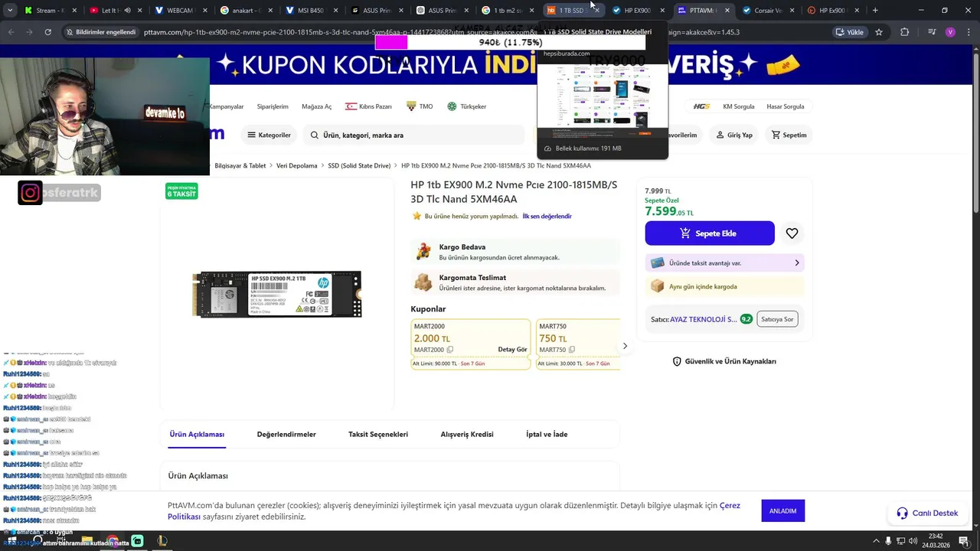Click İlk sen değerlendir link
The width and height of the screenshot is (980, 551).
tap(547, 217)
